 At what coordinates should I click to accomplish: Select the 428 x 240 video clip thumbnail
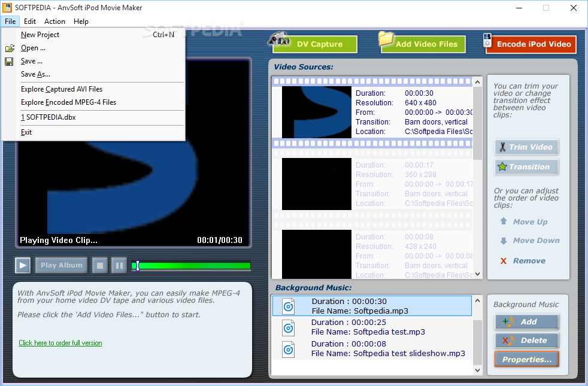tap(317, 254)
